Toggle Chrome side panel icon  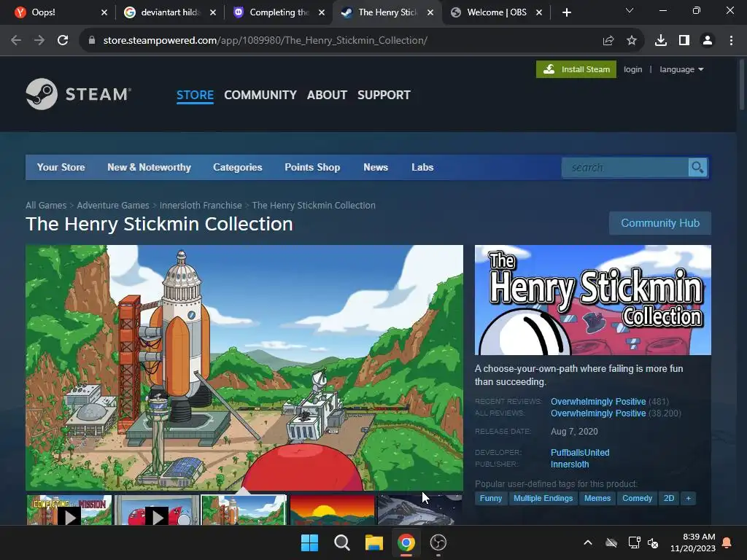(684, 41)
